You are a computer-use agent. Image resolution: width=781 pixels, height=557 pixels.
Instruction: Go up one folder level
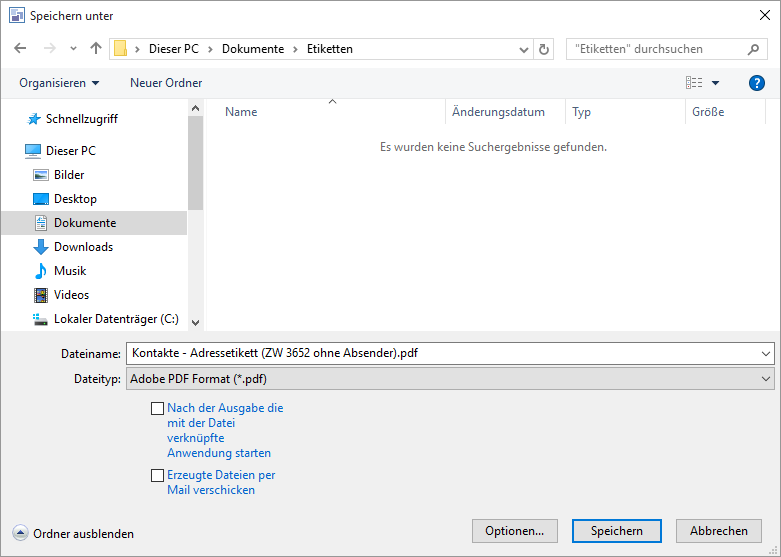pos(96,49)
